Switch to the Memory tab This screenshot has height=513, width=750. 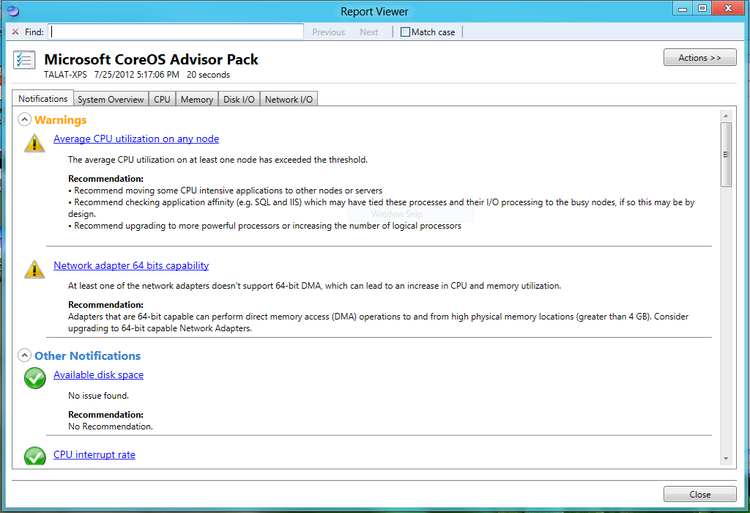(197, 99)
